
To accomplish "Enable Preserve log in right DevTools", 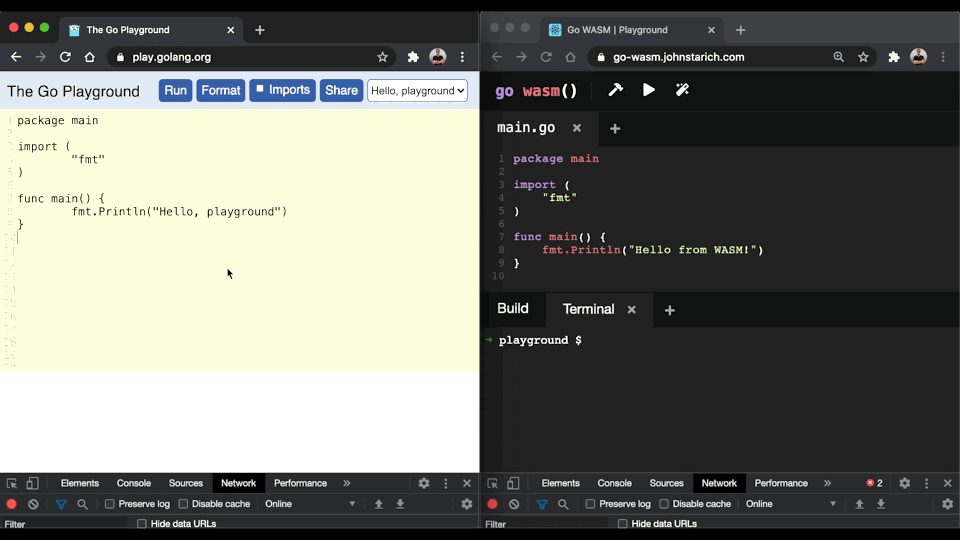I will [590, 504].
